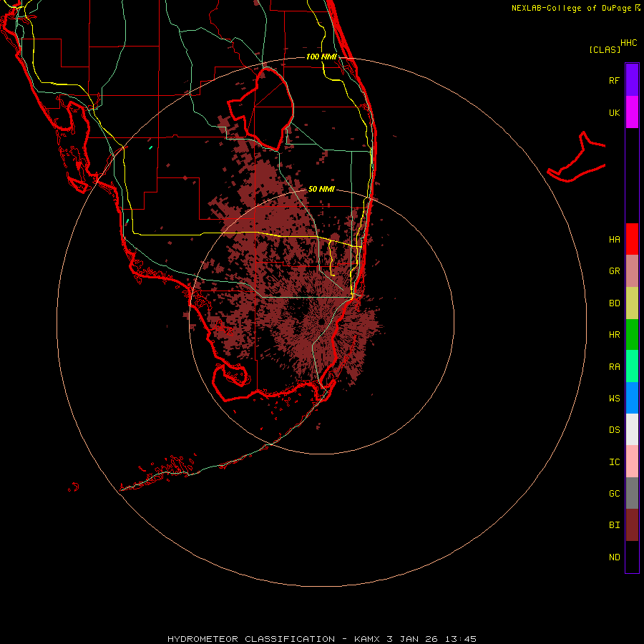This screenshot has height=644, width=644.
Task: Click the 'NEXLAB-College of DuPage' credit text
Action: point(571,8)
